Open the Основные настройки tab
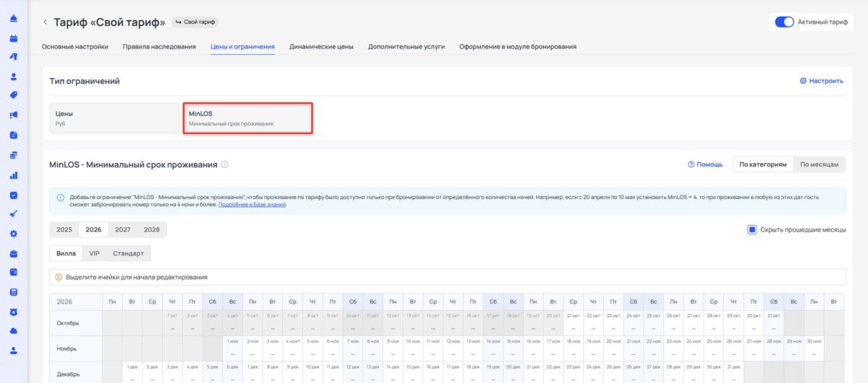 coord(75,47)
